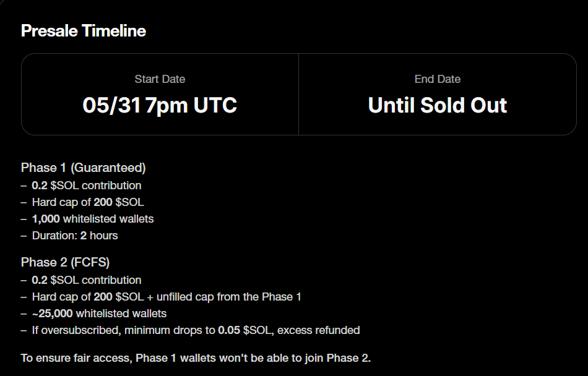
Task: Select the 1,000 whitelisted wallets line
Action: click(87, 219)
